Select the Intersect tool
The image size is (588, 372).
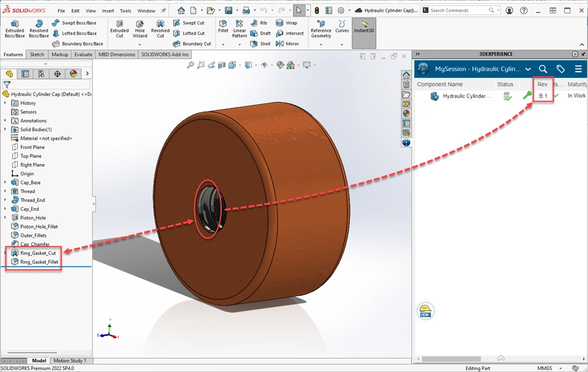pyautogui.click(x=290, y=34)
